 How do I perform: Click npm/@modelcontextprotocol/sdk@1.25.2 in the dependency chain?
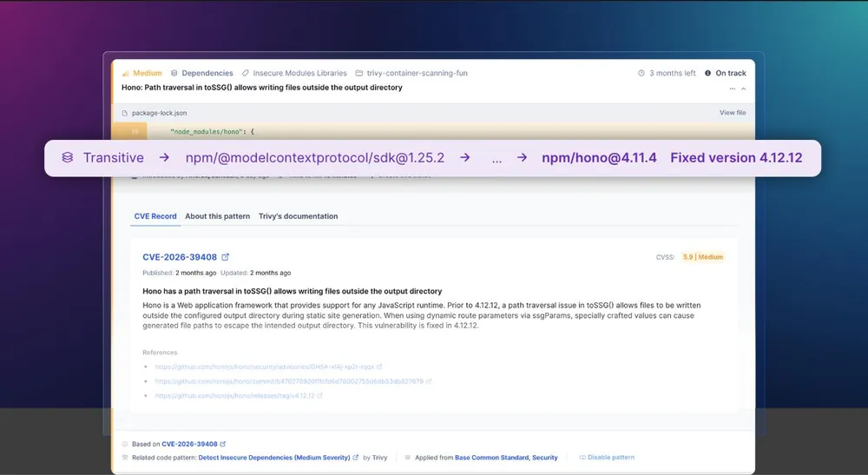(315, 158)
